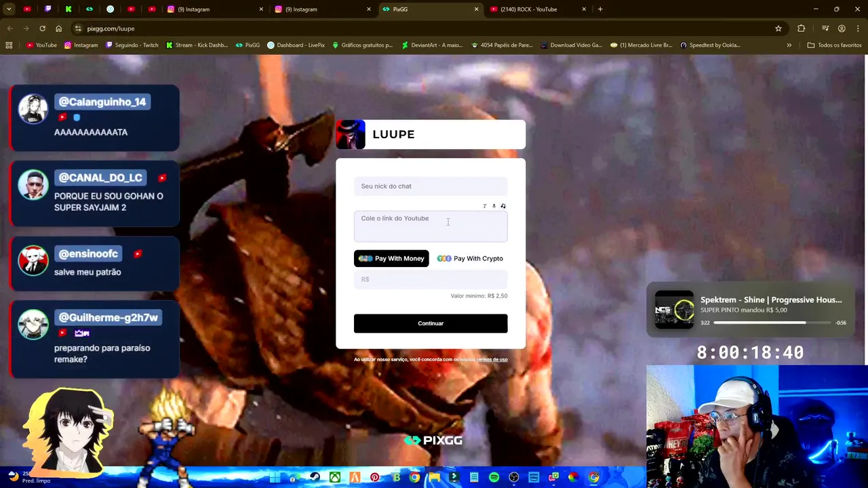Viewport: 868px width, 488px height.
Task: Expand the tab search dropdown
Action: click(9, 9)
